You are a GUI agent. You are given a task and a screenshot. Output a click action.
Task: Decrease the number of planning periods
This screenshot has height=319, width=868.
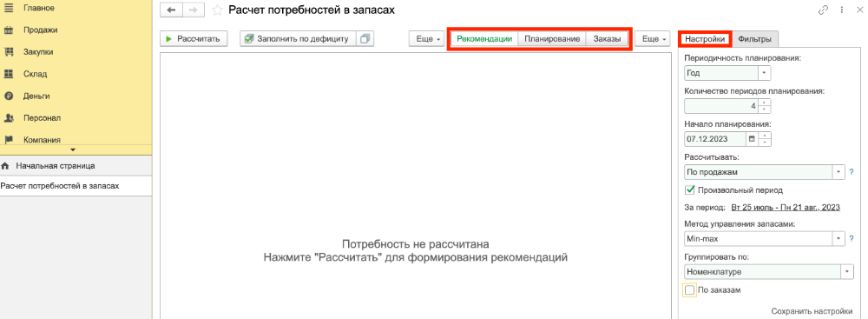(765, 110)
